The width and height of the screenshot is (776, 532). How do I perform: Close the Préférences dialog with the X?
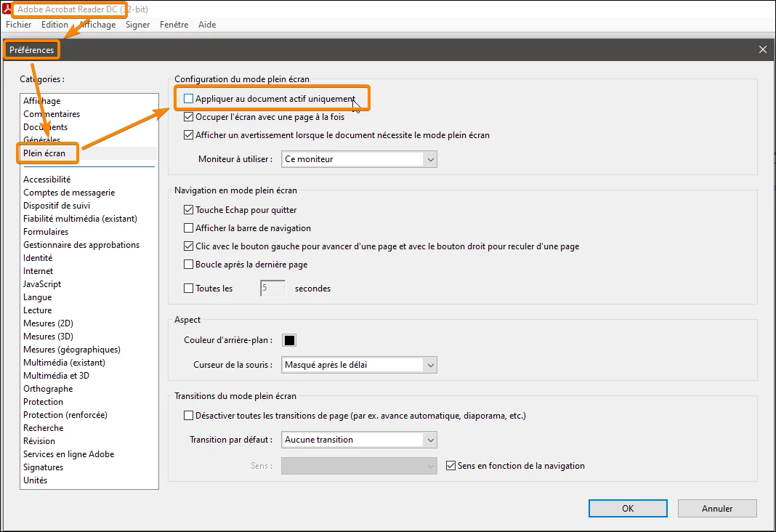(x=763, y=49)
